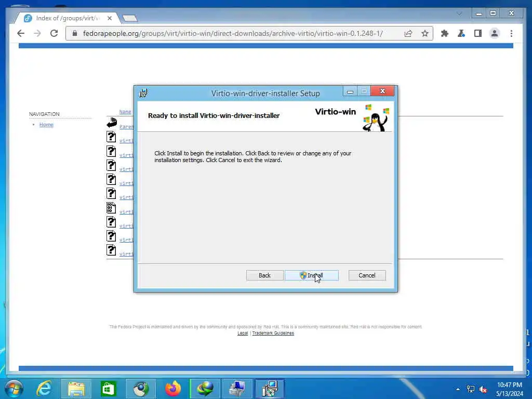
Task: Click the computer toolbox taskbar icon
Action: 237,389
